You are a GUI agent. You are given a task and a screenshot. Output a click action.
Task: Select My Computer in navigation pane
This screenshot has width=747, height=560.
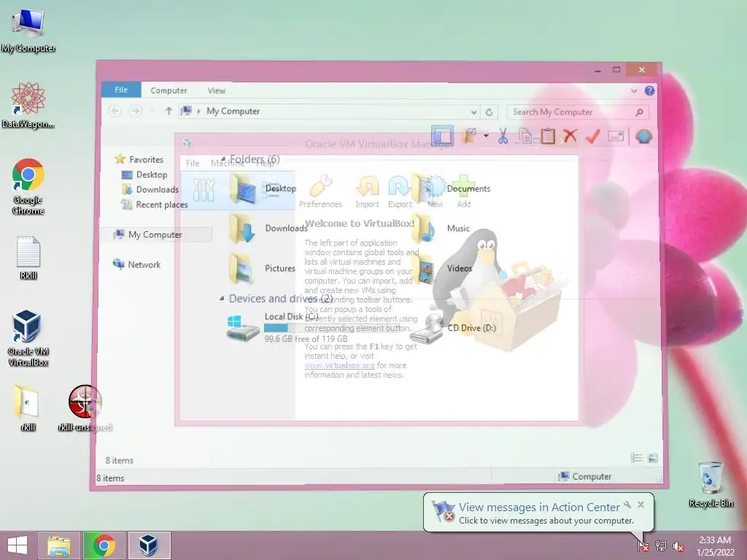coord(155,235)
